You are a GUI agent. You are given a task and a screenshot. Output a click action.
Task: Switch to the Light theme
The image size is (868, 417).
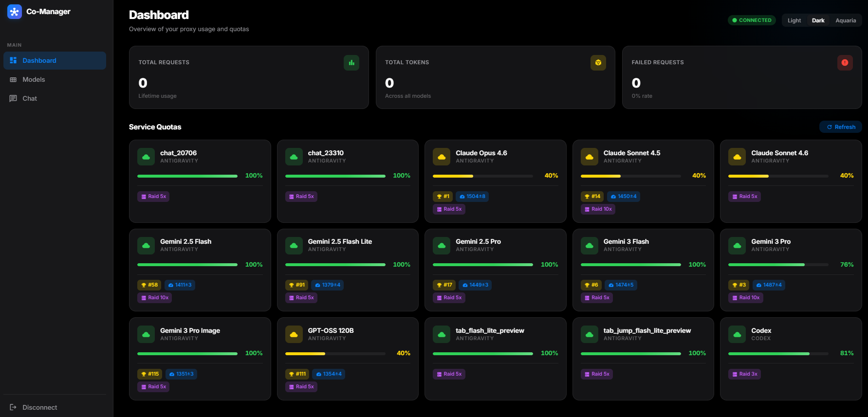pyautogui.click(x=794, y=20)
